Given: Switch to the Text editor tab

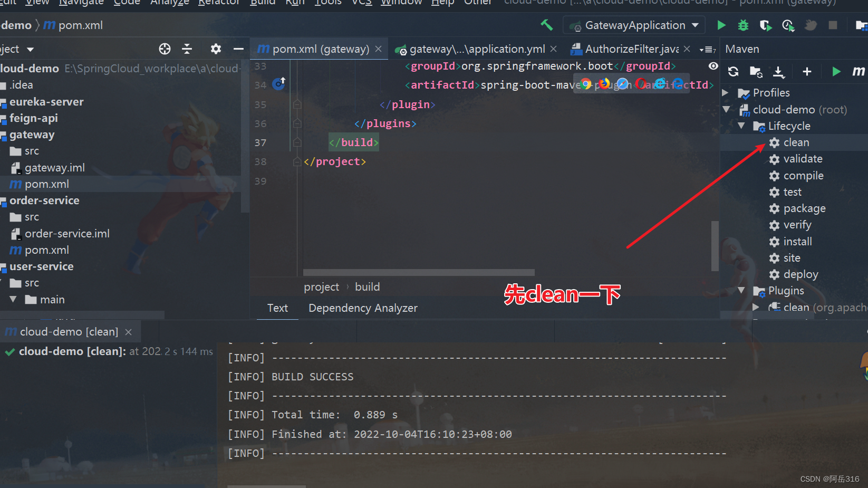Looking at the screenshot, I should pyautogui.click(x=277, y=308).
